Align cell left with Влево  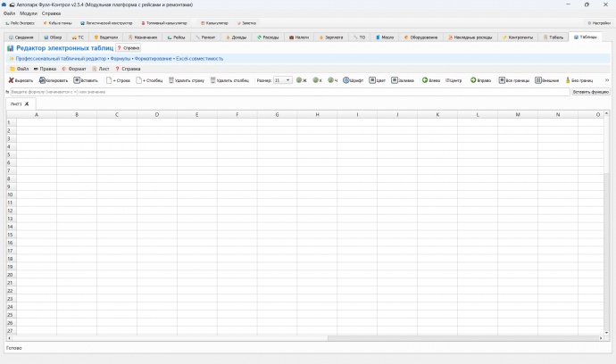pyautogui.click(x=431, y=80)
